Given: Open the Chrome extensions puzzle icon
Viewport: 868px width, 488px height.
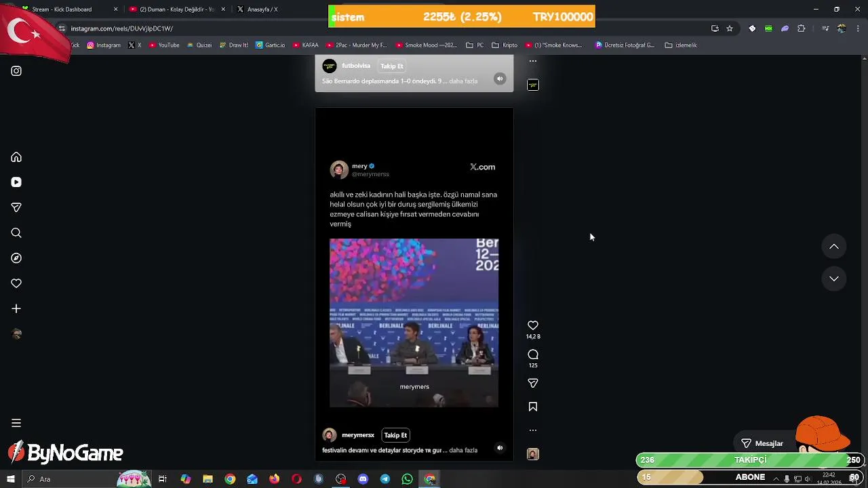Looking at the screenshot, I should point(802,28).
